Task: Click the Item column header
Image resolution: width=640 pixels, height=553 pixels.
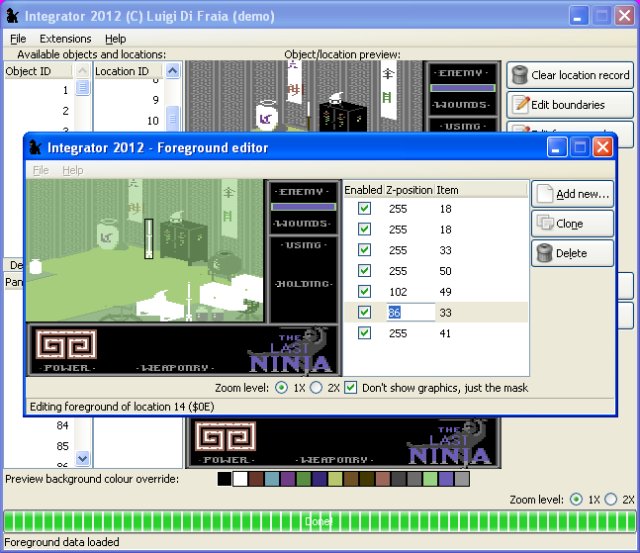Action: [481, 190]
